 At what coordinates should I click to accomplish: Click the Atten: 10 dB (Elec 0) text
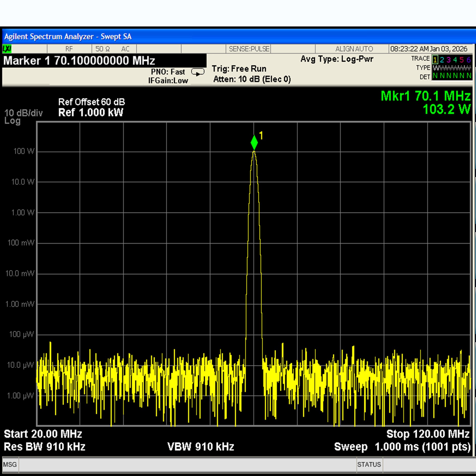[x=252, y=79]
